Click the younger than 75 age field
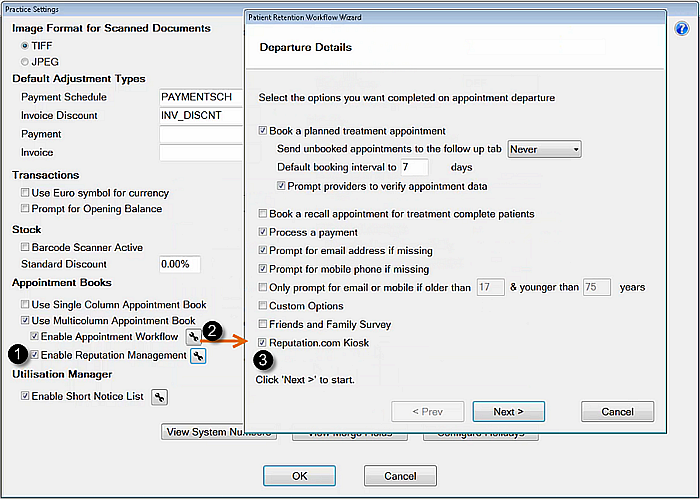The image size is (700, 499). tap(597, 287)
